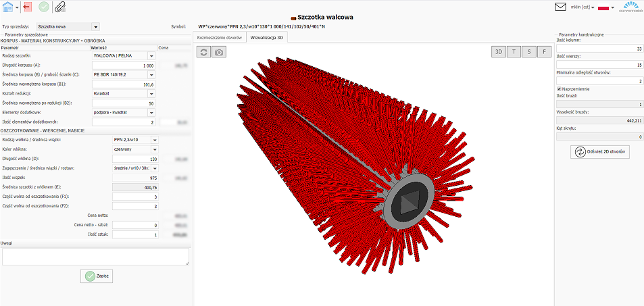The width and height of the screenshot is (644, 306).
Task: Select the Wizualizacja 3D tab
Action: pos(267,37)
